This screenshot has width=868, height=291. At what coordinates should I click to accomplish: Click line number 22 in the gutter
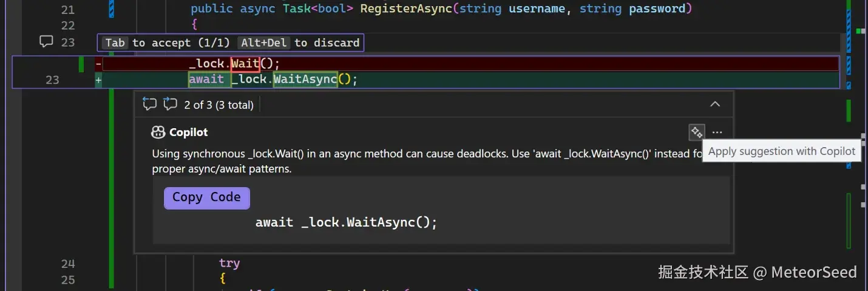click(68, 26)
